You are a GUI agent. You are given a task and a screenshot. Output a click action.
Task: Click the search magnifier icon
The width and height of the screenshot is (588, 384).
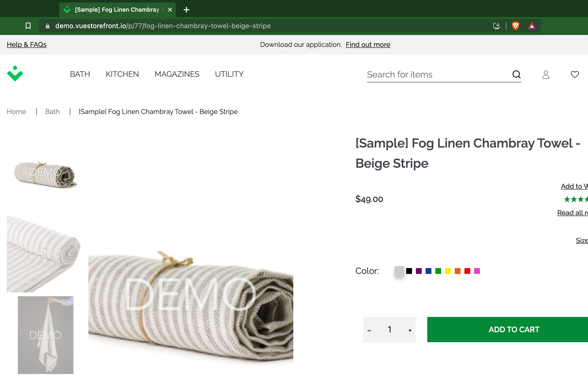(x=516, y=74)
